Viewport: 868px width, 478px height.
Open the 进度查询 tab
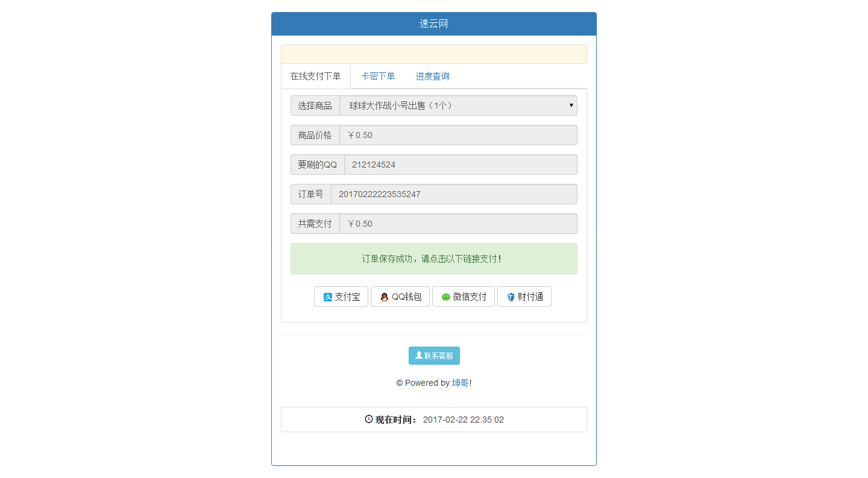coord(432,76)
